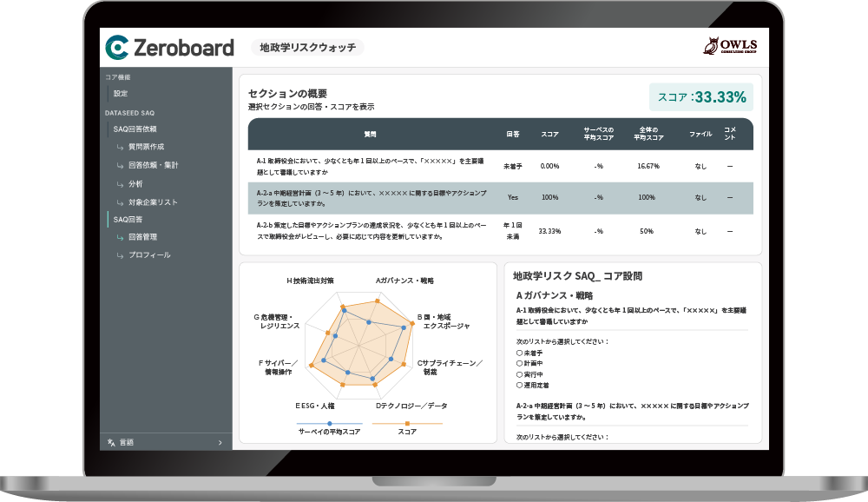Click the arrow icon beside 質問票作成
Screen dimensions: 868x502
(x=120, y=147)
